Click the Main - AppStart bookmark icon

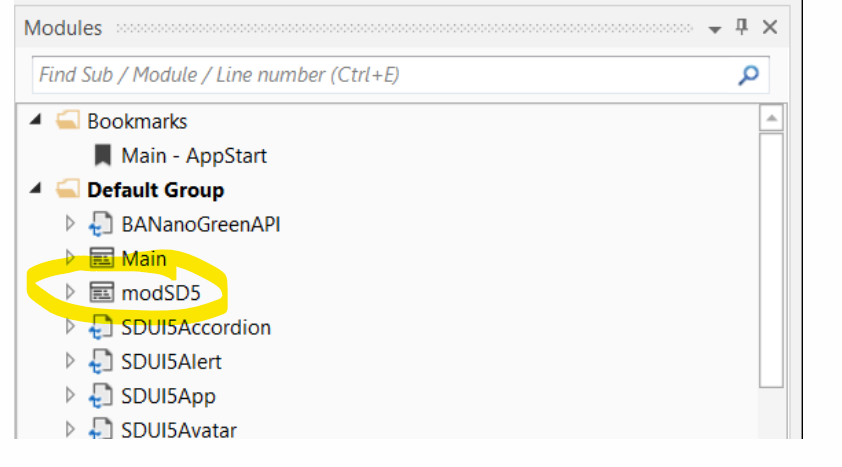pyautogui.click(x=102, y=156)
